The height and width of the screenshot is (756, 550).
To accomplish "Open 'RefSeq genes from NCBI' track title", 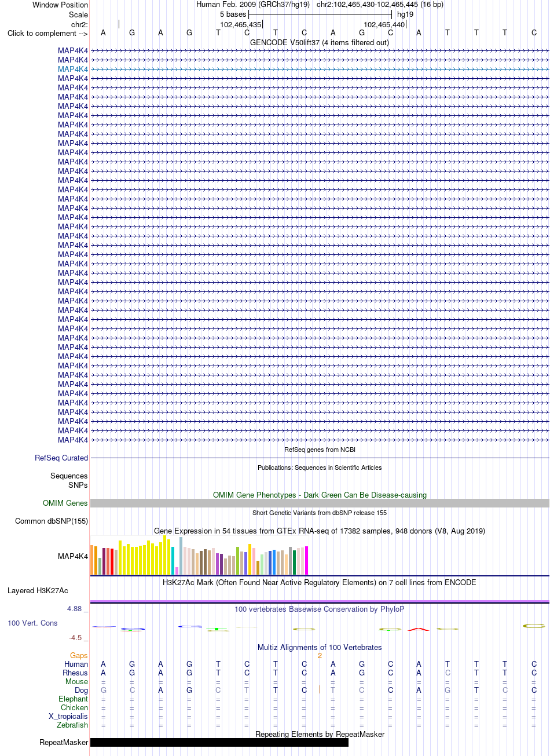I will tap(320, 450).
